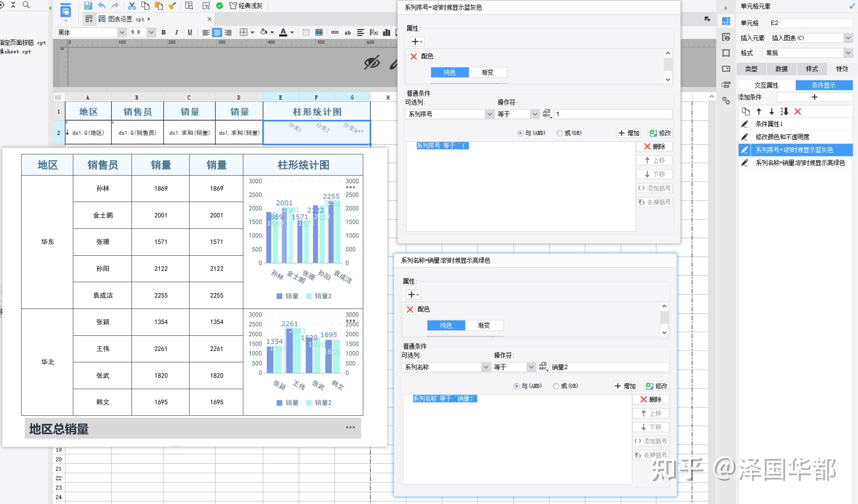Image resolution: width=858 pixels, height=504 pixels.
Task: Open the 数据 tab in cell properties
Action: click(781, 69)
